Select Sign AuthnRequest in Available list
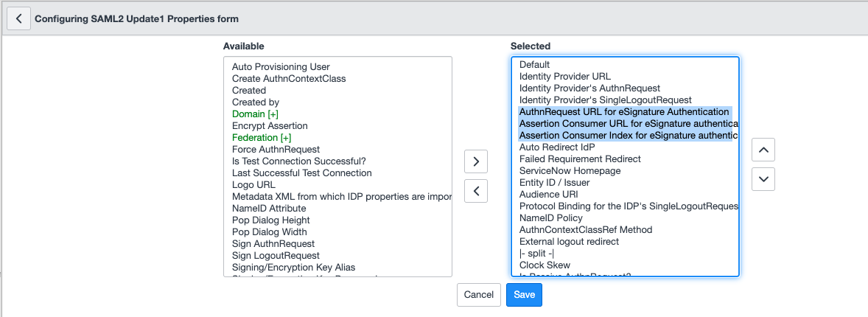 point(273,244)
